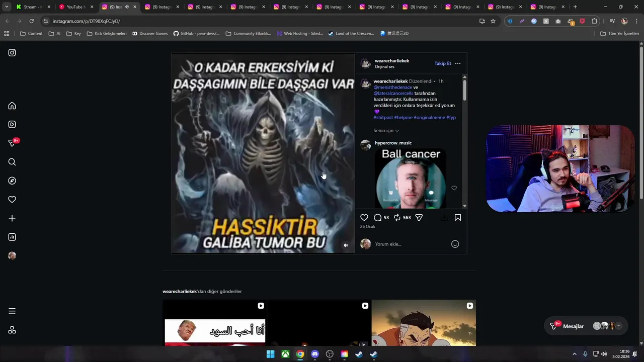
Task: Open @lateralcancercells mention link
Action: pyautogui.click(x=393, y=94)
